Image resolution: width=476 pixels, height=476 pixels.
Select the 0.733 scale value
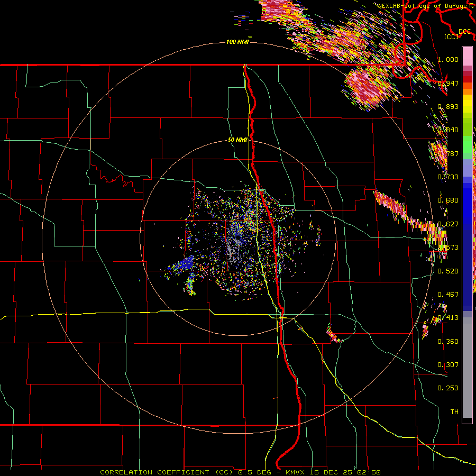coord(448,177)
